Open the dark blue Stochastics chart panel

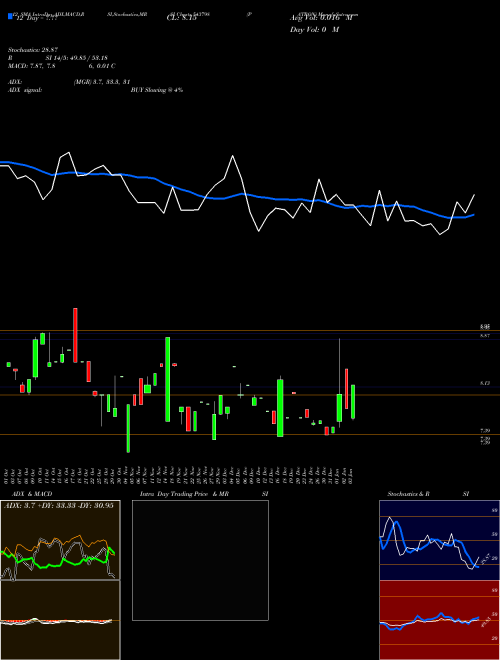point(439,540)
